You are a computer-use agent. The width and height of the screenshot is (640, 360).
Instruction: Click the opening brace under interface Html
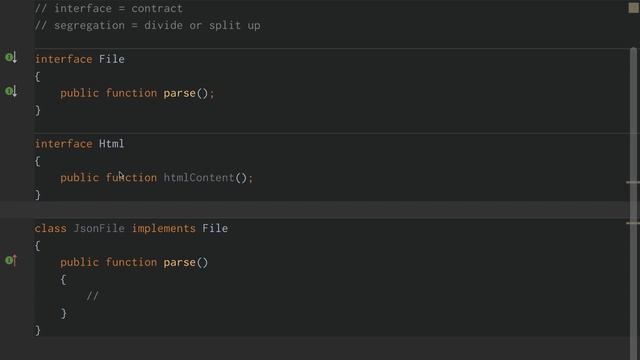click(38, 161)
